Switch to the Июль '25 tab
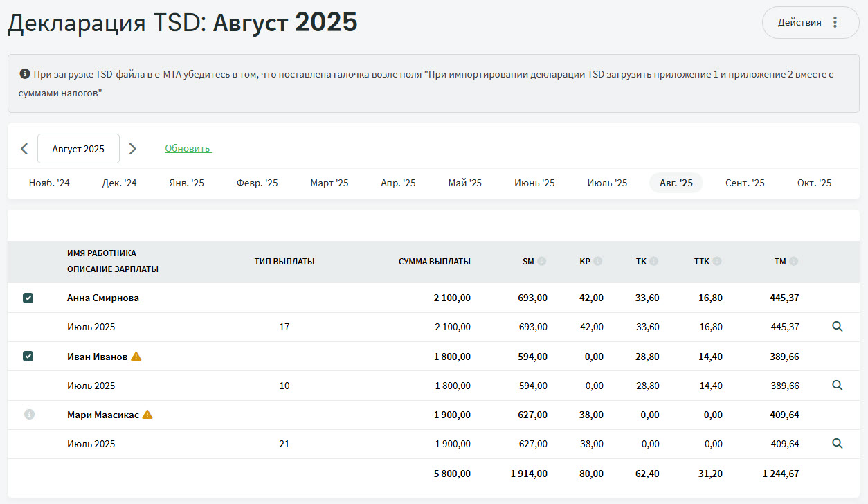Viewport: 868px width, 504px height. click(607, 183)
